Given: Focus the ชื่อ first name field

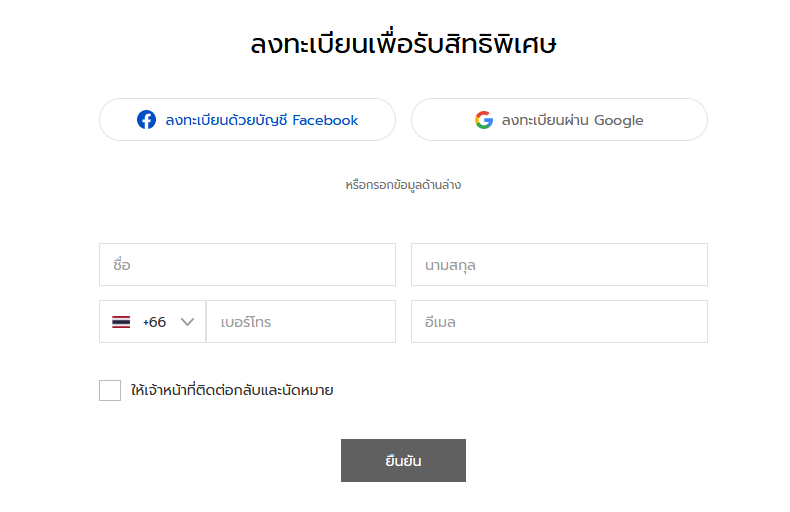Looking at the screenshot, I should click(247, 265).
